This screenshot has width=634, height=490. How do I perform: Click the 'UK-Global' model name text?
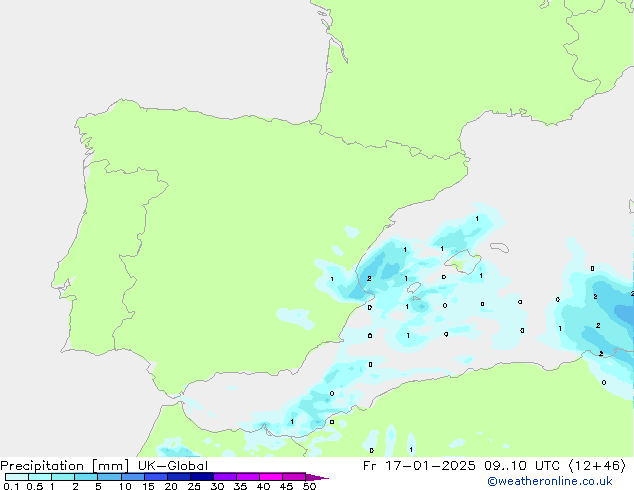pyautogui.click(x=173, y=466)
